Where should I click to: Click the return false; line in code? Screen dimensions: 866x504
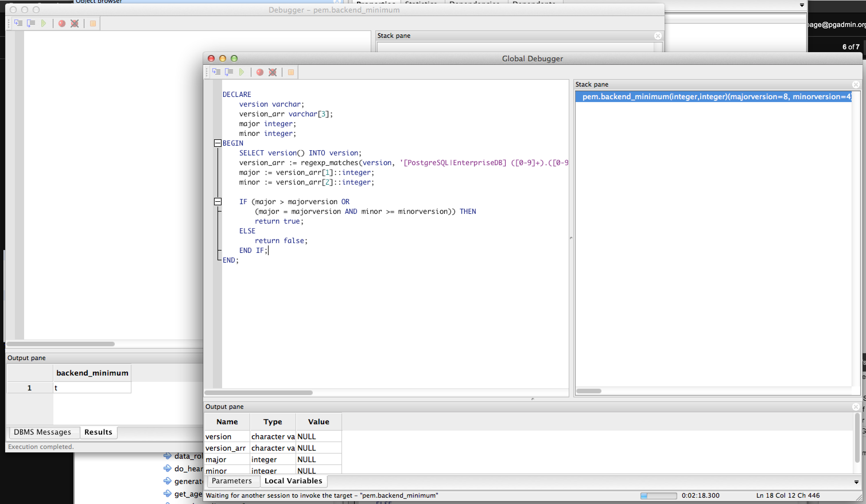281,241
